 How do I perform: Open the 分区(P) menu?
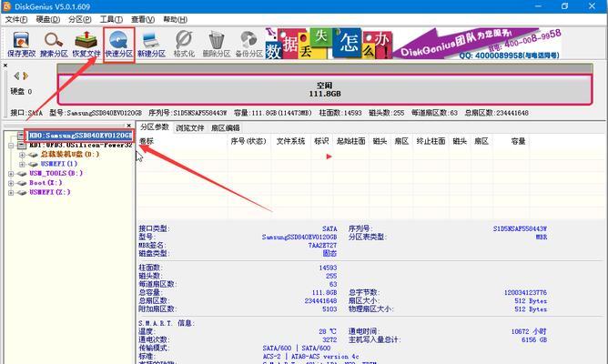[80, 19]
